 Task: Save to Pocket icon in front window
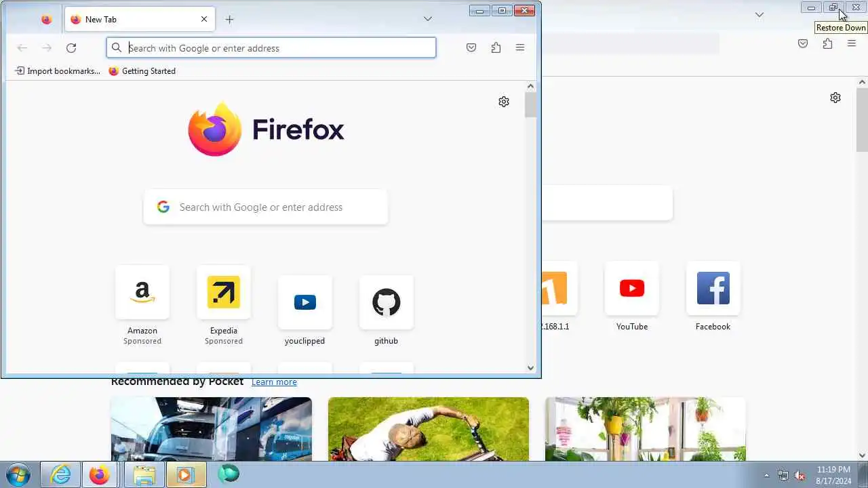pyautogui.click(x=471, y=47)
